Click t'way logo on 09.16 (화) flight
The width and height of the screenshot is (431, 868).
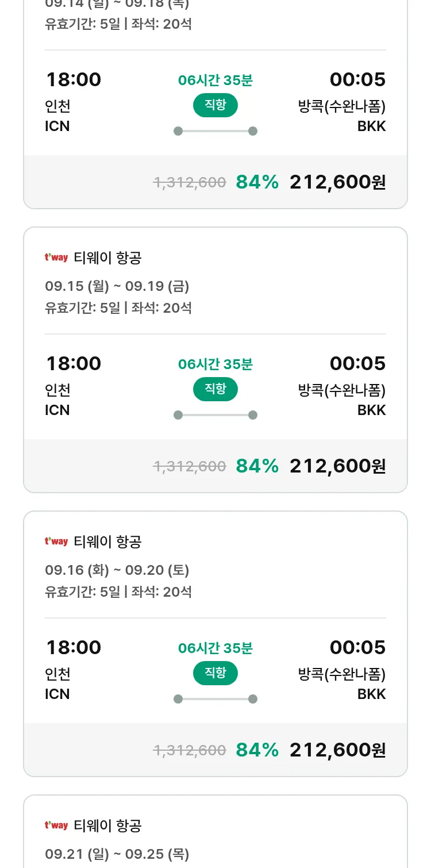click(x=56, y=541)
